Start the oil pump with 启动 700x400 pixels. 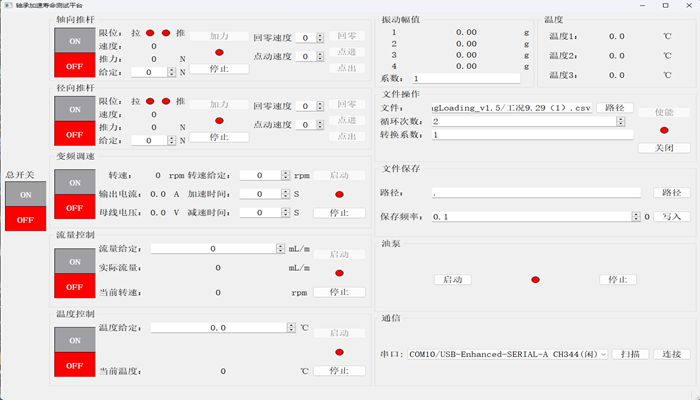tap(452, 280)
